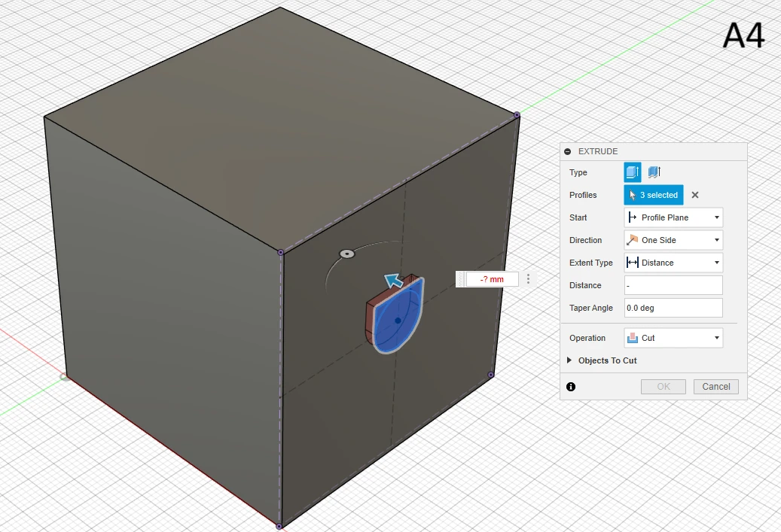Click the drag grip left of the mm field

460,279
